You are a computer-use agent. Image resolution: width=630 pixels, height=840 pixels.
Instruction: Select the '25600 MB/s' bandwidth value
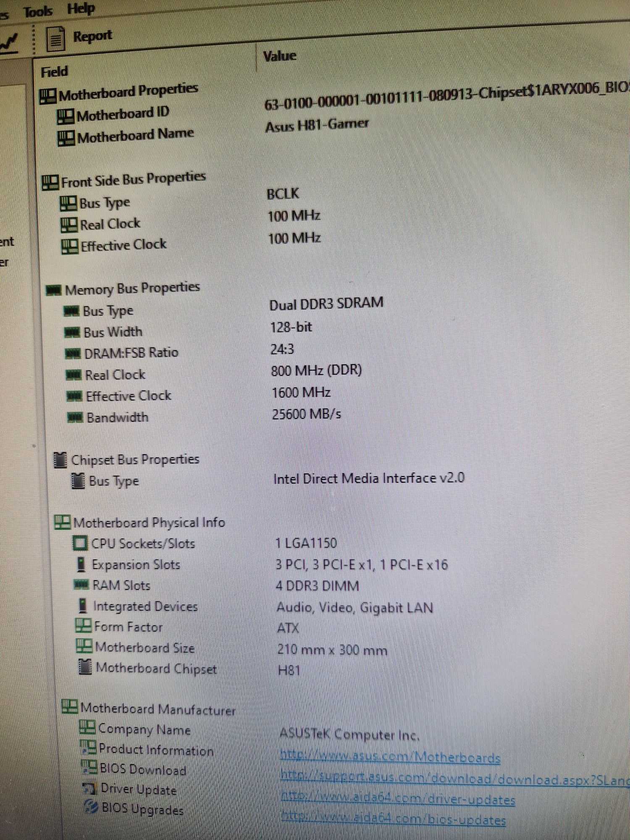tap(306, 415)
